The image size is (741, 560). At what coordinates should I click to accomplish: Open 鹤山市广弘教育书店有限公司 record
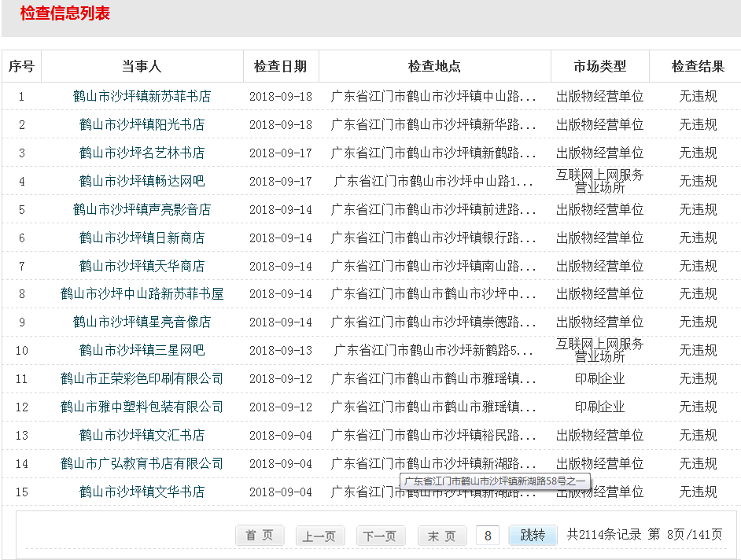pyautogui.click(x=142, y=463)
